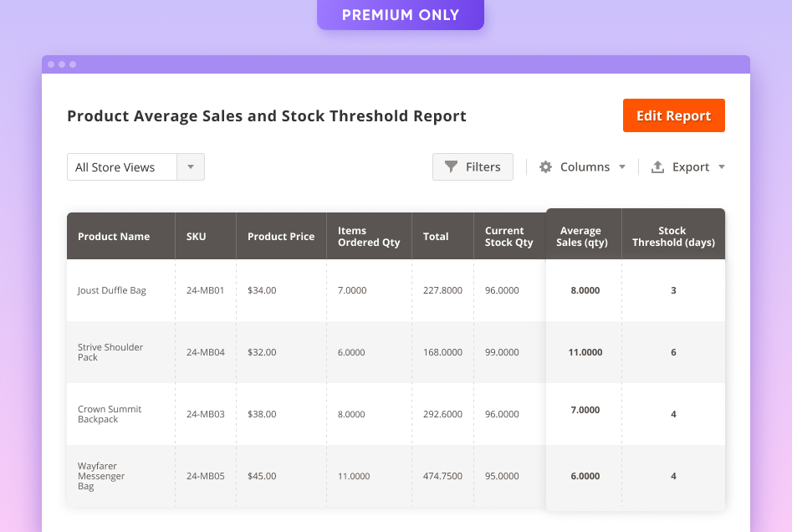Expand the Export dropdown arrow

[721, 166]
